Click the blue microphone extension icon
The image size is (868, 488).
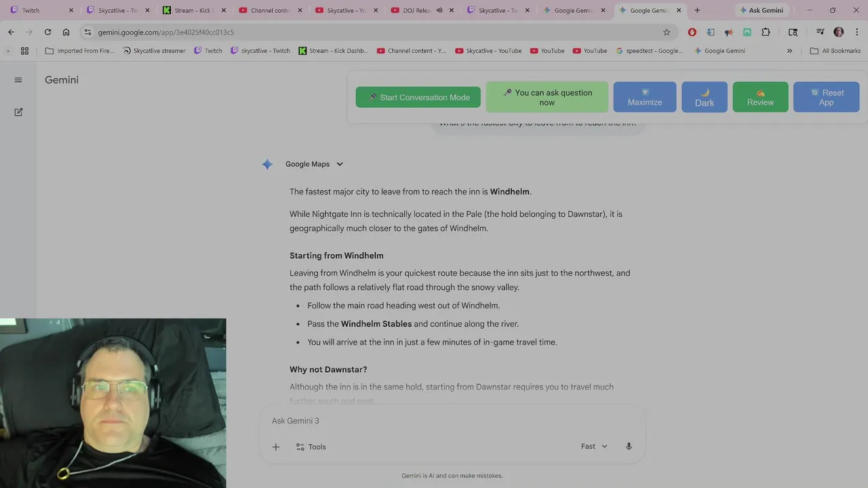click(x=710, y=32)
